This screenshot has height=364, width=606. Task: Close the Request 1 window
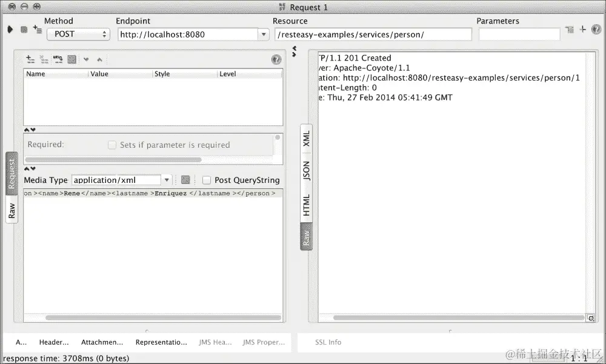[x=12, y=7]
